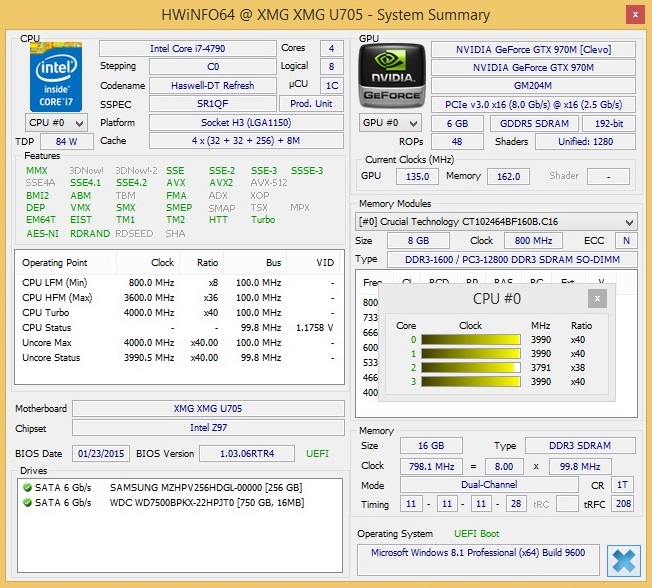Select the Uncore Status row
Screen dimensions: 652x588
click(x=178, y=358)
